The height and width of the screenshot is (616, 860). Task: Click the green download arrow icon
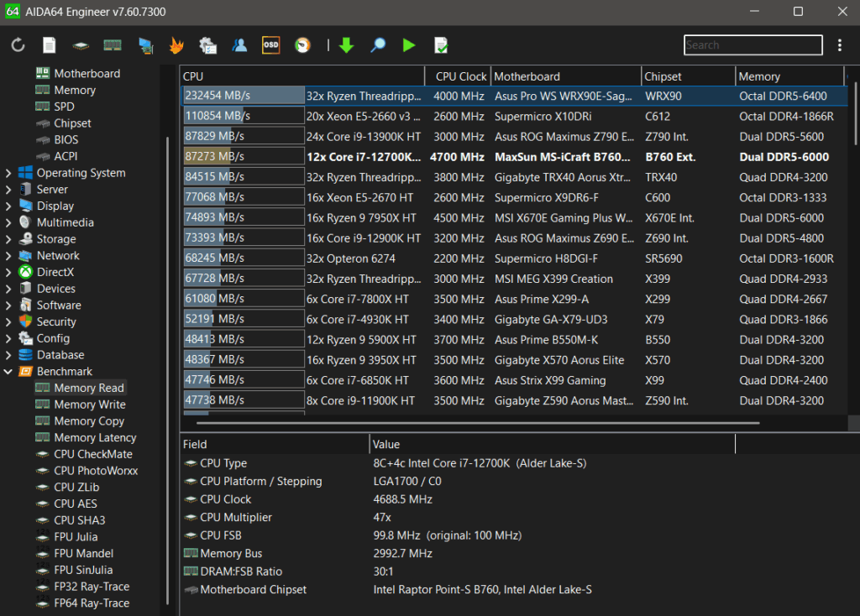pos(346,45)
